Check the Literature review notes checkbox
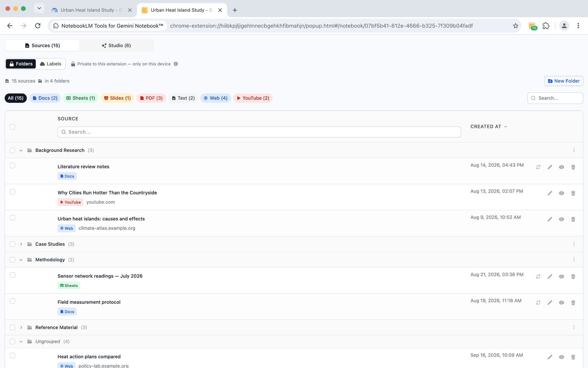 point(12,166)
